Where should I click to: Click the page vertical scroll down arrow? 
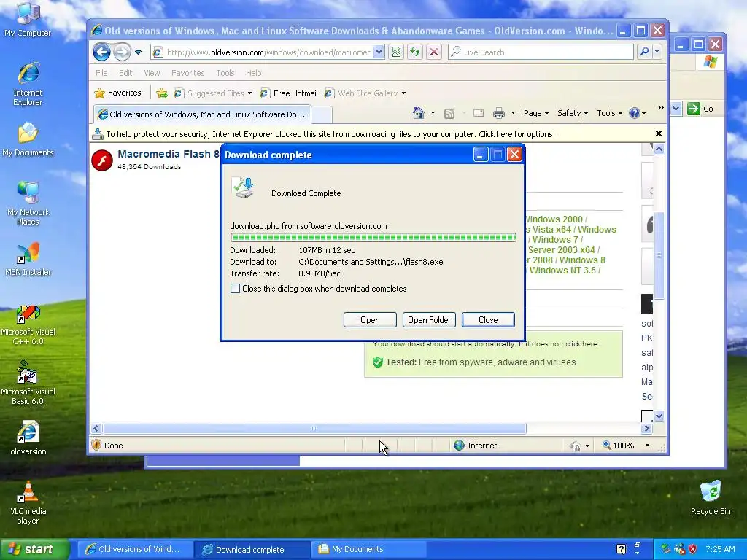pyautogui.click(x=659, y=416)
